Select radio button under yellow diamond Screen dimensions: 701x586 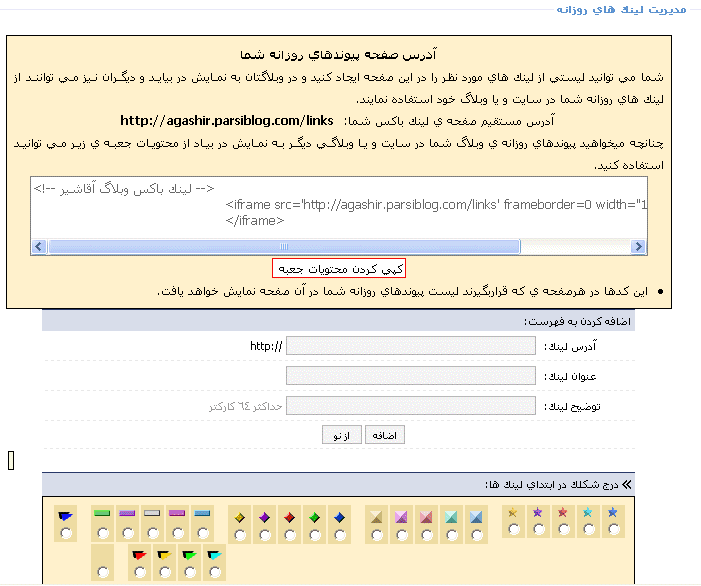point(240,535)
